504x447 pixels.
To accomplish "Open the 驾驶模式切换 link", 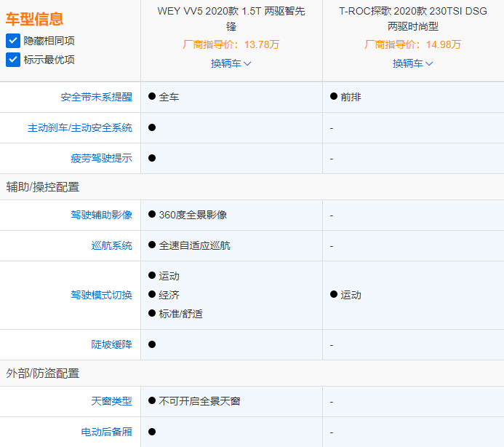I will point(101,295).
